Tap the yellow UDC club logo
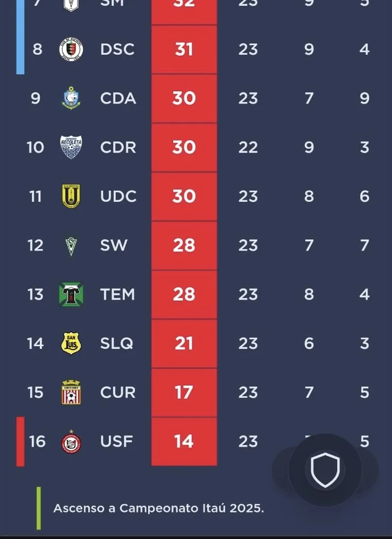392x539 pixels. 71,196
